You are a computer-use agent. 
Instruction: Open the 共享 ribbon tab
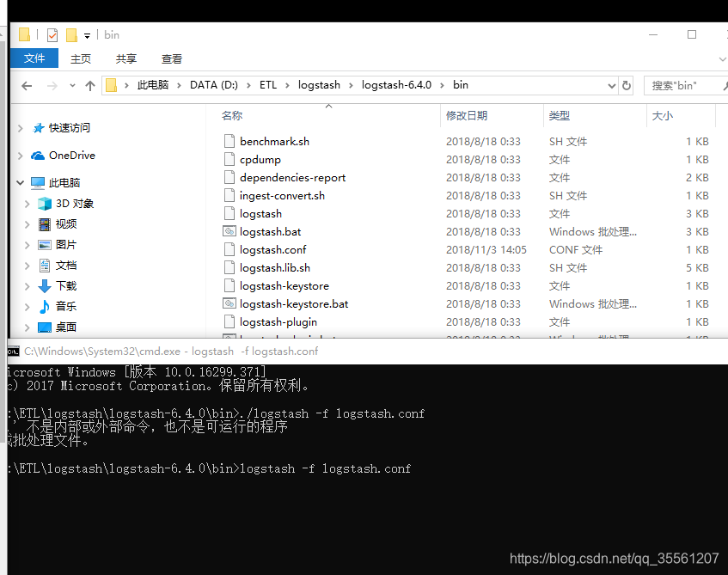click(x=125, y=59)
